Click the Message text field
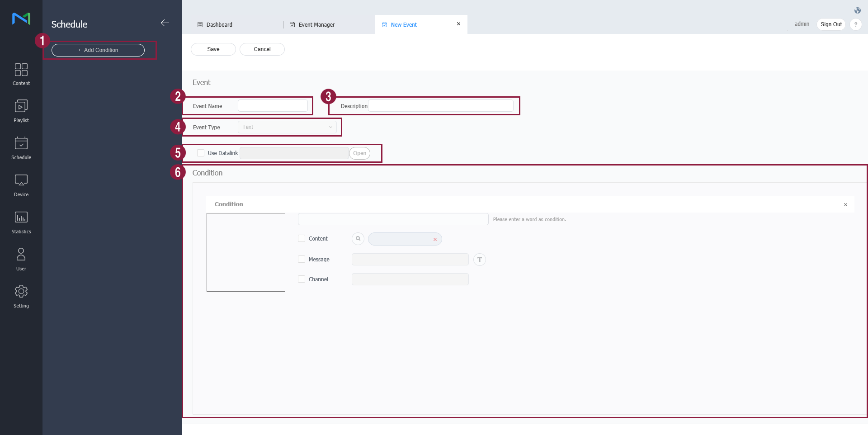 410,260
